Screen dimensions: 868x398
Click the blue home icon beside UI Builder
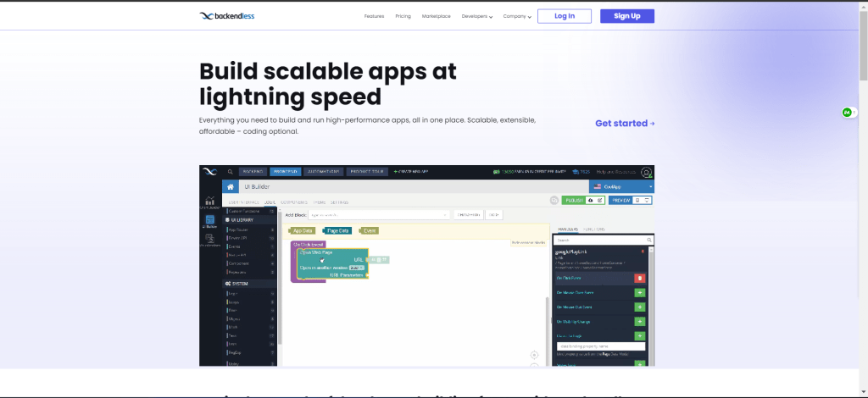point(231,187)
